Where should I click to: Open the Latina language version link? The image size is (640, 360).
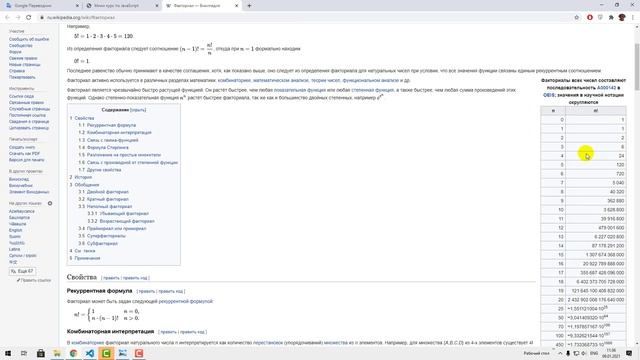(14, 249)
